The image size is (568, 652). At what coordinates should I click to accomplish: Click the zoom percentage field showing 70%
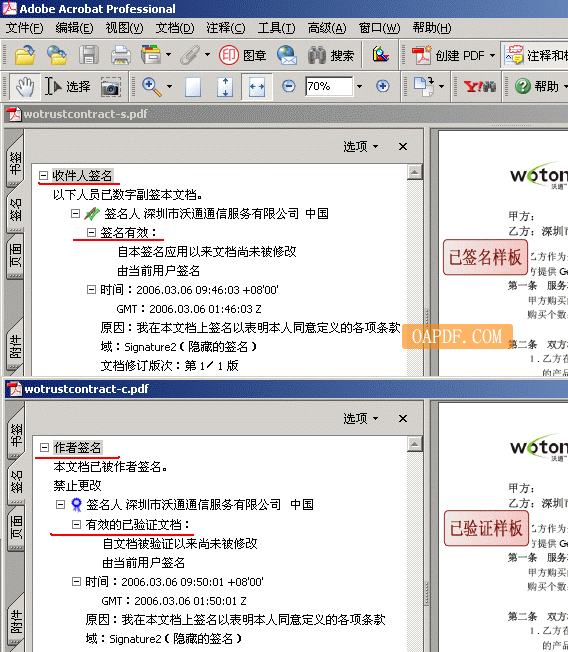(x=329, y=86)
